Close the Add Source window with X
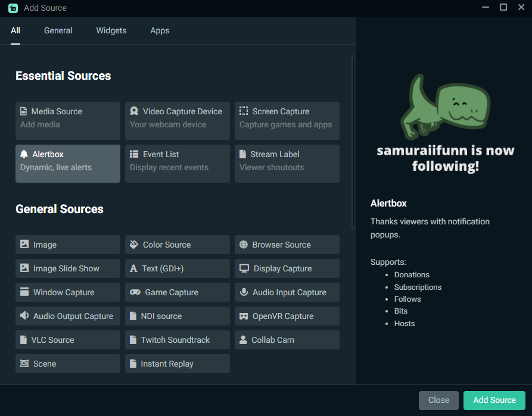Screen dimensions: 532x416 (521, 7)
